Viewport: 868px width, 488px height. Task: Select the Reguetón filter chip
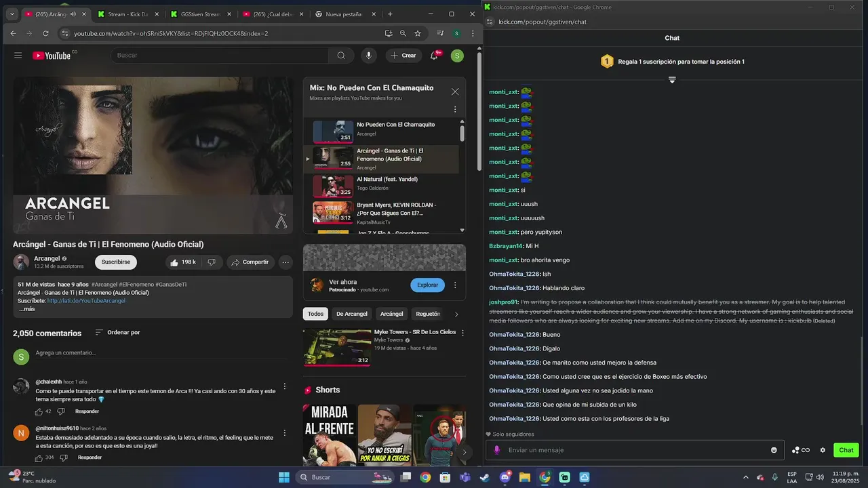point(427,314)
